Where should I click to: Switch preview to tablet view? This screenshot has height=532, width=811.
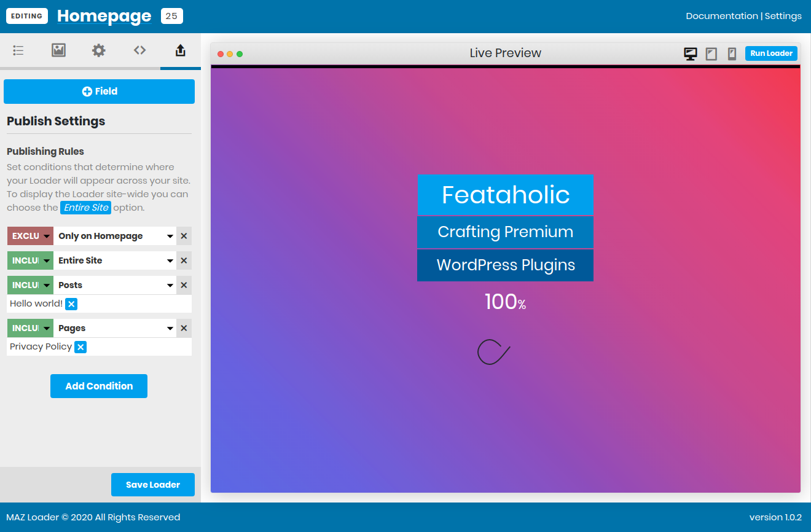click(x=711, y=53)
